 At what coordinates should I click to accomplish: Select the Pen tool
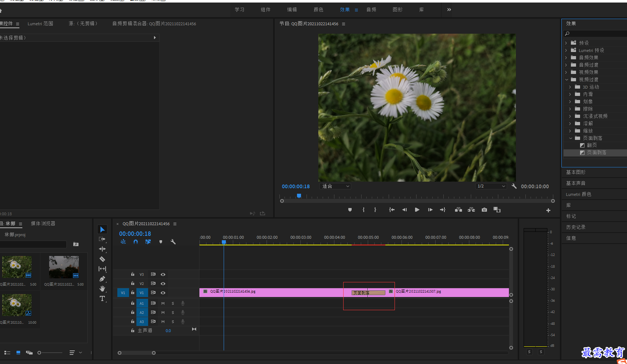(102, 279)
